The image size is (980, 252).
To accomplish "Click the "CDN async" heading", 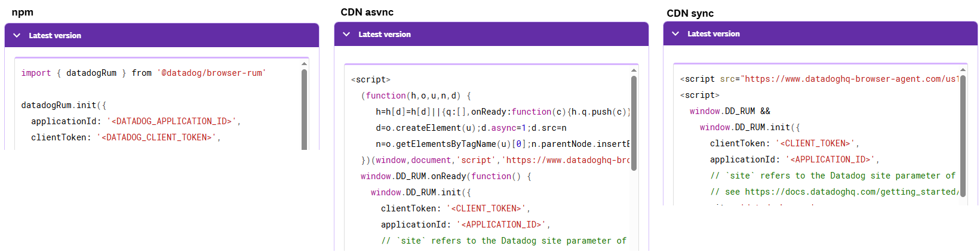I will 367,13.
